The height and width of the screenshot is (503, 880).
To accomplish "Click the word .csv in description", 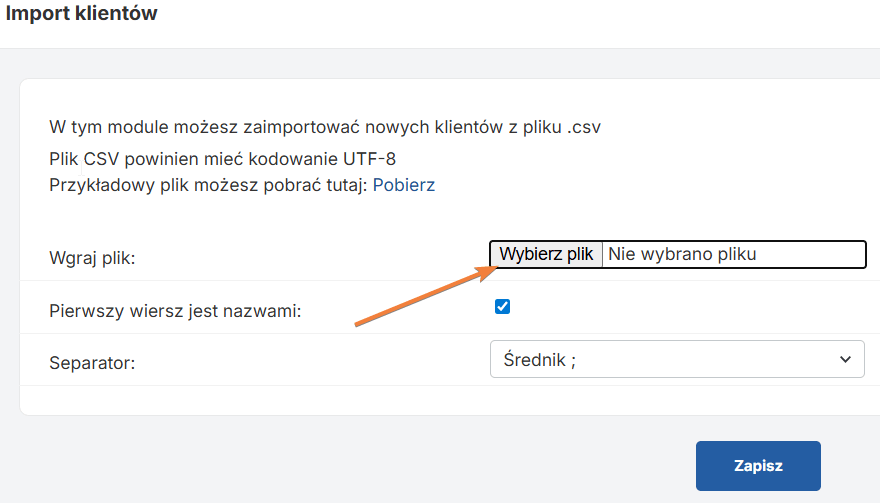I will 584,127.
